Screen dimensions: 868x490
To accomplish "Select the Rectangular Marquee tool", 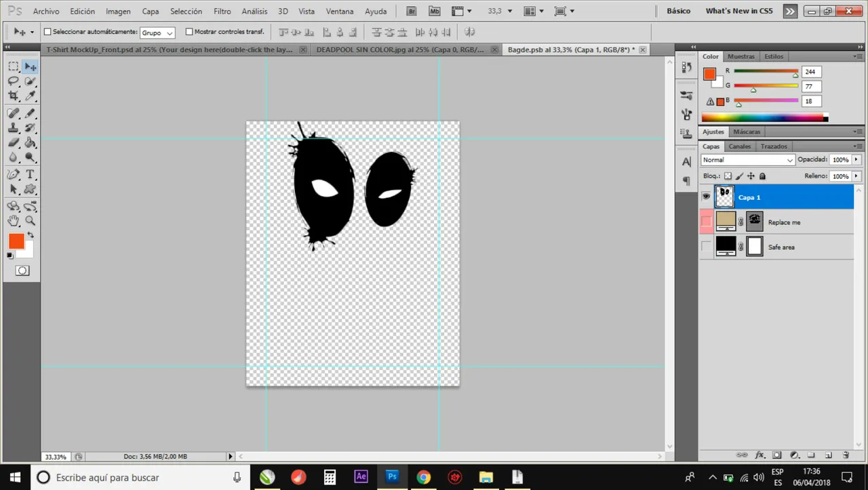I will click(13, 66).
